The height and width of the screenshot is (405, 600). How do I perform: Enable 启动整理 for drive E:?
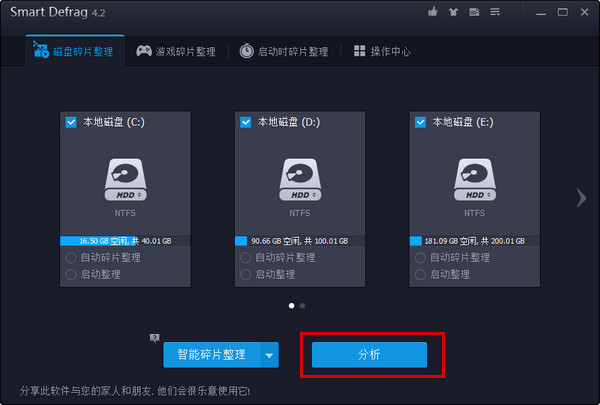coord(420,274)
